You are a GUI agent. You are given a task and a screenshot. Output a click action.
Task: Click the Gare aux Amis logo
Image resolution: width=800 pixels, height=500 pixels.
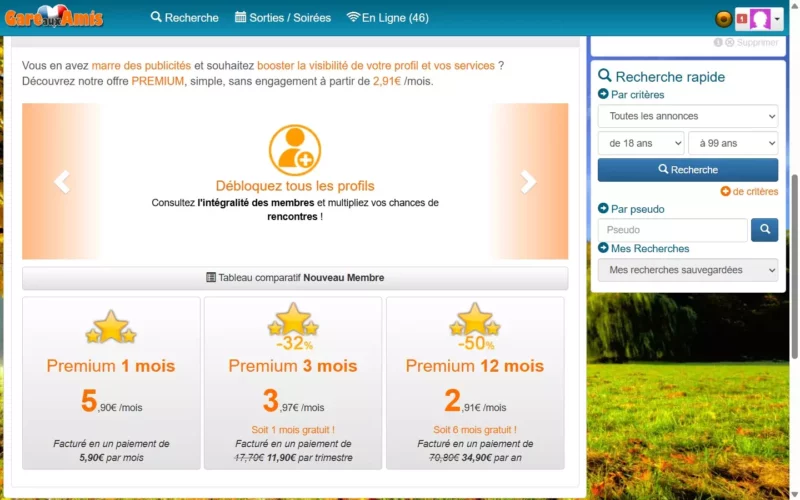pos(54,17)
